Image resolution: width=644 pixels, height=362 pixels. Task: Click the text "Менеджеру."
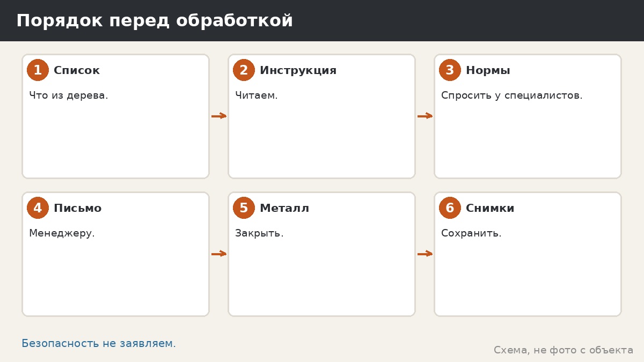pos(62,233)
